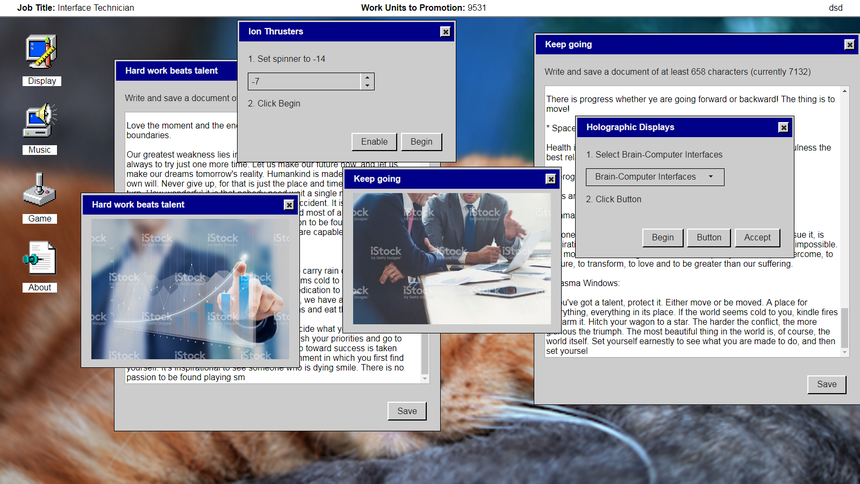The image size is (860, 484).
Task: Click the Ion Thrusters spinner input field
Action: pyautogui.click(x=304, y=81)
